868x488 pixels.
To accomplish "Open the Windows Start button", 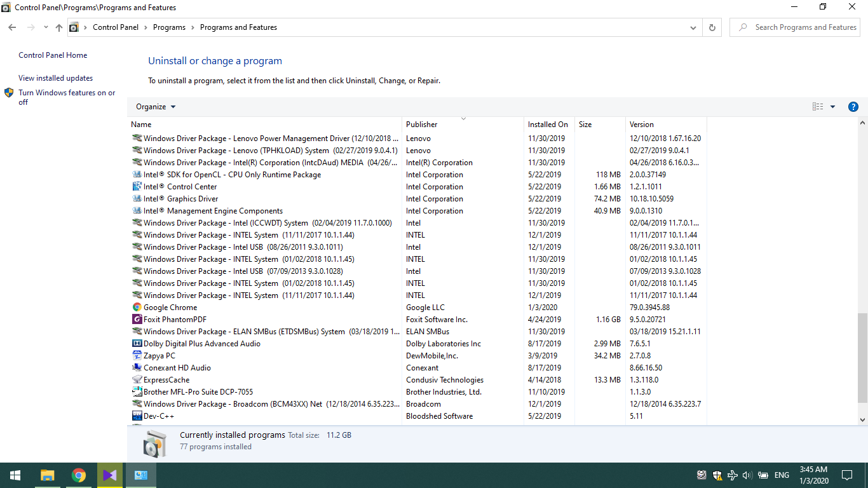I will 15,475.
